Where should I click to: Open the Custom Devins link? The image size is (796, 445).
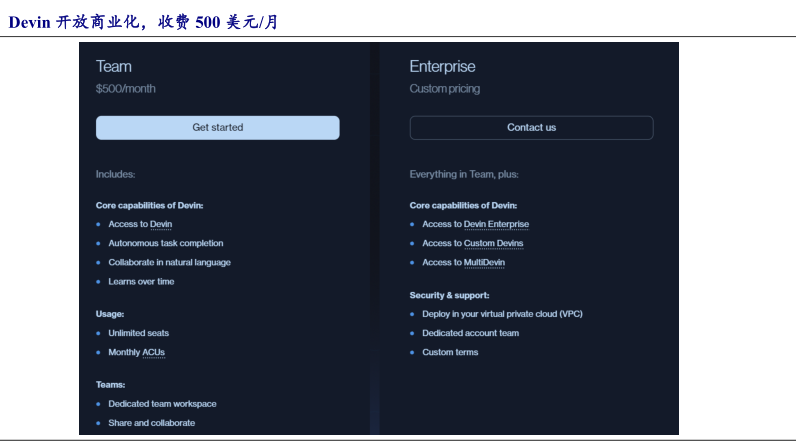493,243
